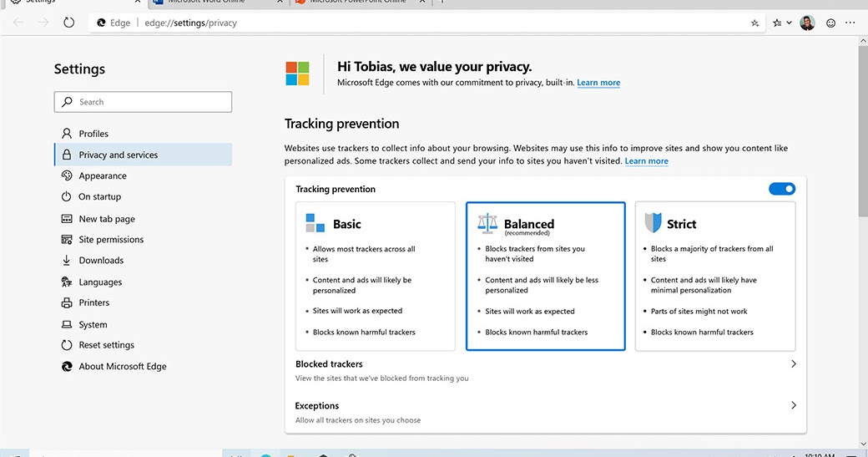
Task: Focus the Settings search box
Action: tap(143, 102)
